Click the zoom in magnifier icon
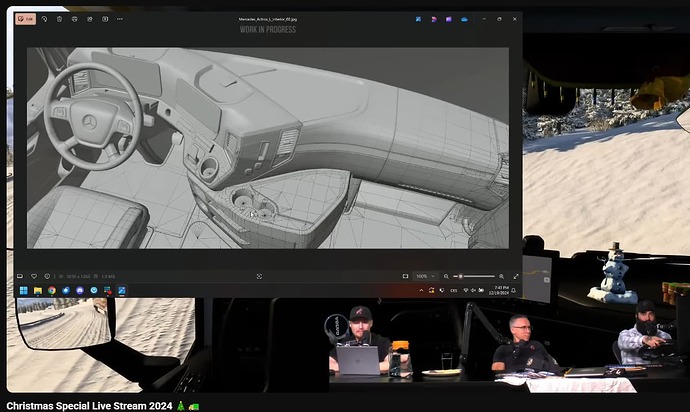The image size is (690, 412). tap(503, 276)
